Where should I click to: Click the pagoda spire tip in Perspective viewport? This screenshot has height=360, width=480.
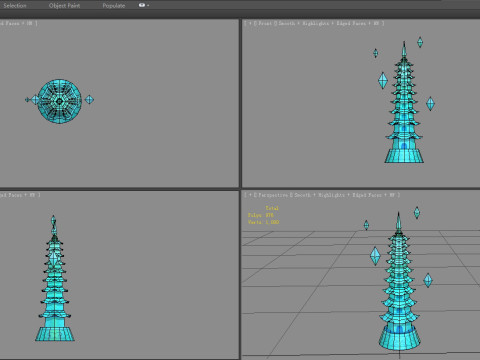[398, 221]
